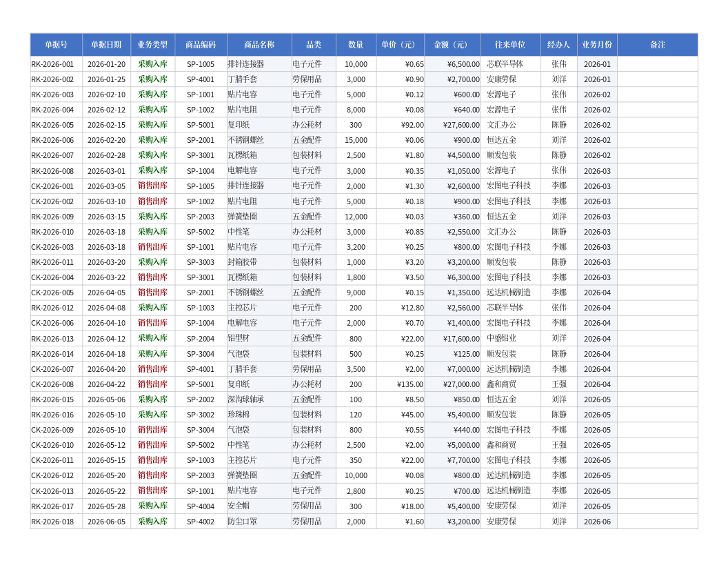Click the 商品编码 header cell
The height and width of the screenshot is (563, 728).
click(201, 45)
